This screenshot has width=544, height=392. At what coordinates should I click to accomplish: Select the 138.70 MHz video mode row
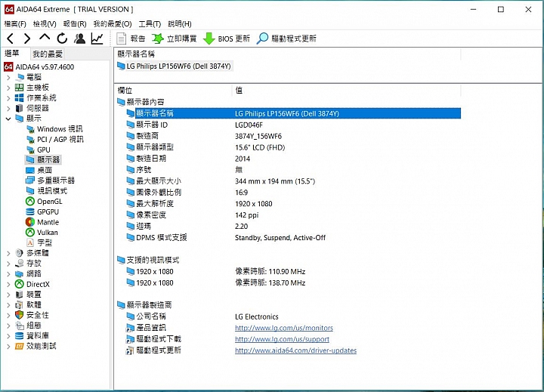click(x=292, y=283)
